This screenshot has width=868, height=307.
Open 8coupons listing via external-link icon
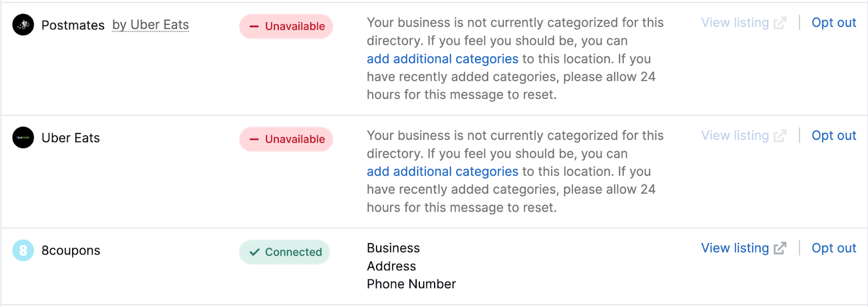tap(780, 248)
